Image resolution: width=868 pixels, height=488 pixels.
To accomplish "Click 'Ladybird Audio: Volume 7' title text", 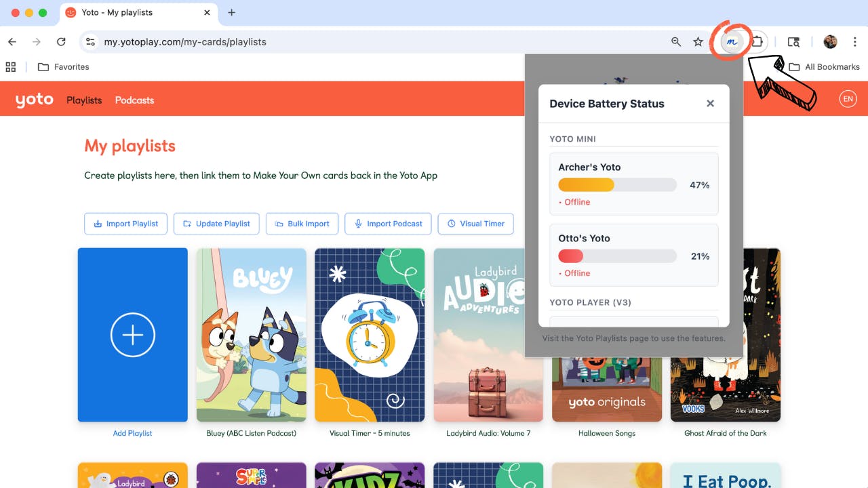I will pos(488,433).
